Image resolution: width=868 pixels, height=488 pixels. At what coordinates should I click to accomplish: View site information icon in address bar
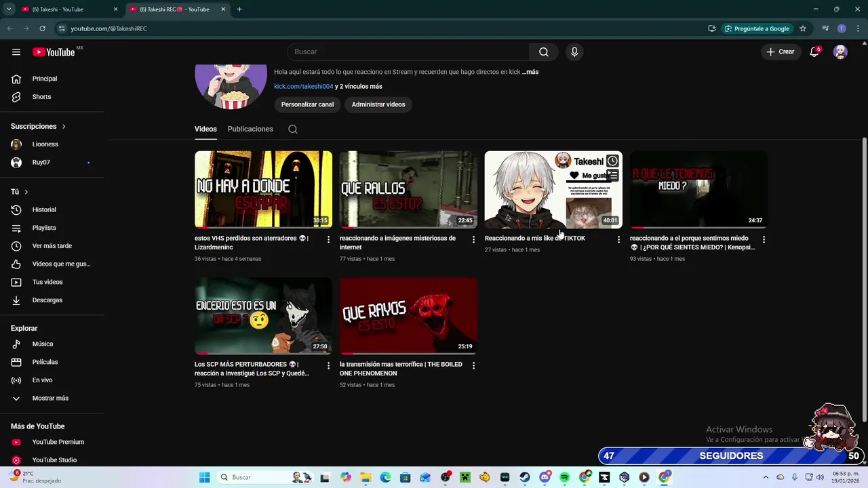[x=62, y=28]
